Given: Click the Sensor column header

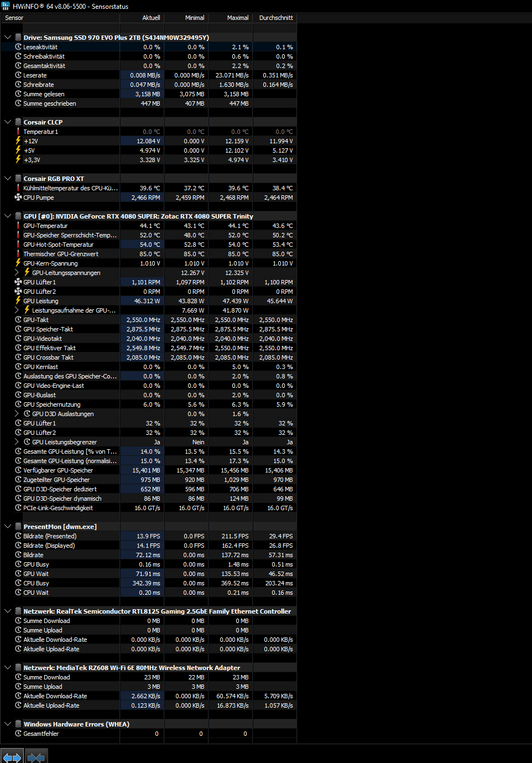Looking at the screenshot, I should (60, 18).
